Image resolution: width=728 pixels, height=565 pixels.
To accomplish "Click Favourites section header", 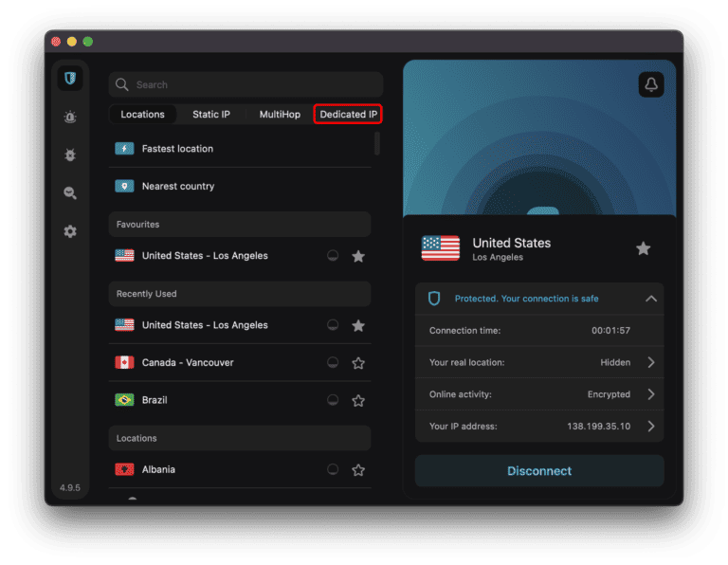I will tap(240, 225).
